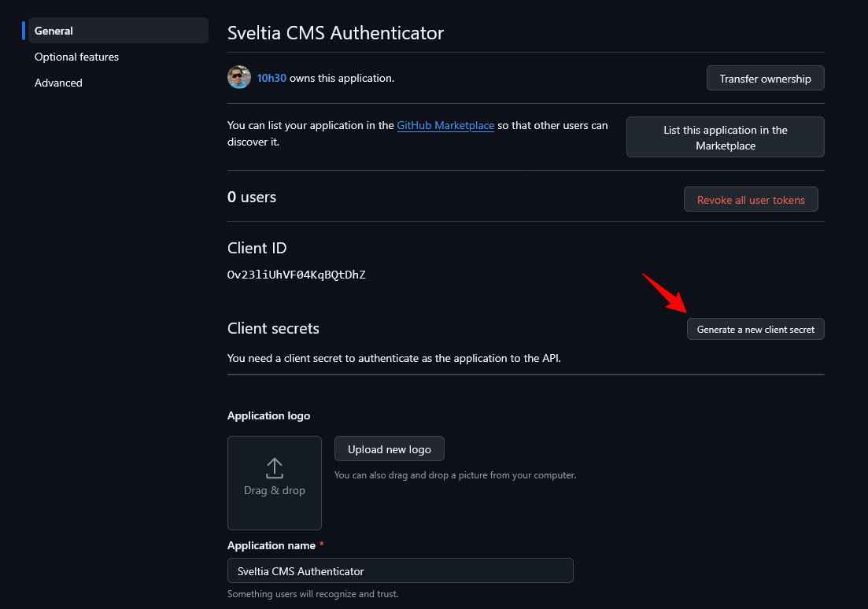
Task: Click the Application logo label
Action: point(268,415)
